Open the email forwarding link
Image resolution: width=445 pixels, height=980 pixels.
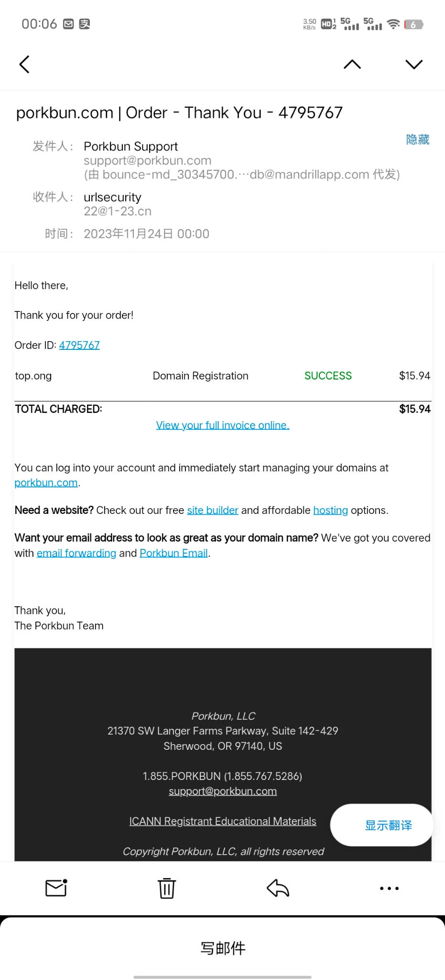(x=76, y=553)
